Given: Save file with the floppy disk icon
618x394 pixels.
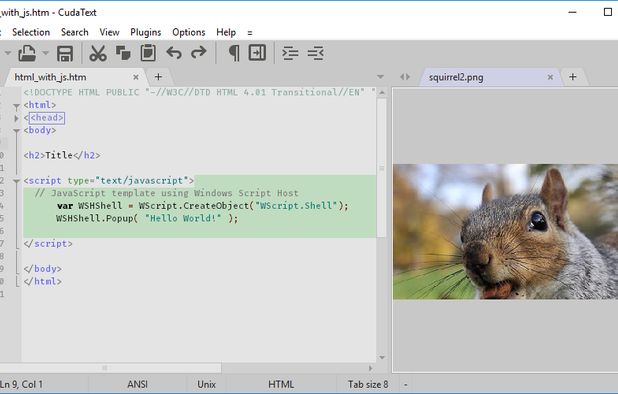Looking at the screenshot, I should point(65,54).
